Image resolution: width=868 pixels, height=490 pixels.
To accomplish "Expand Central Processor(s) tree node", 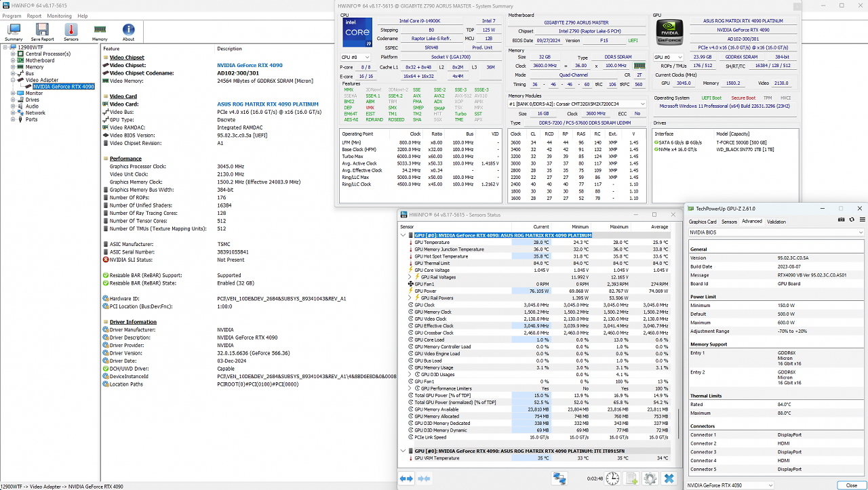I will point(13,54).
